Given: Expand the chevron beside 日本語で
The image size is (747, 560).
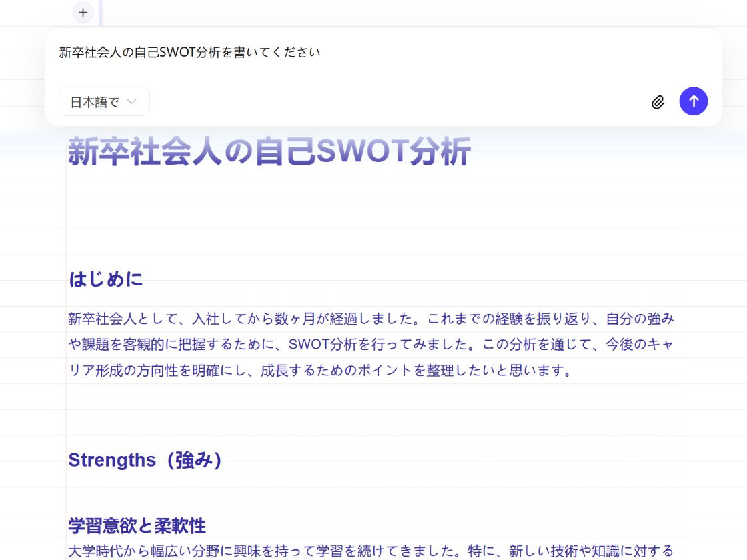Looking at the screenshot, I should [131, 101].
